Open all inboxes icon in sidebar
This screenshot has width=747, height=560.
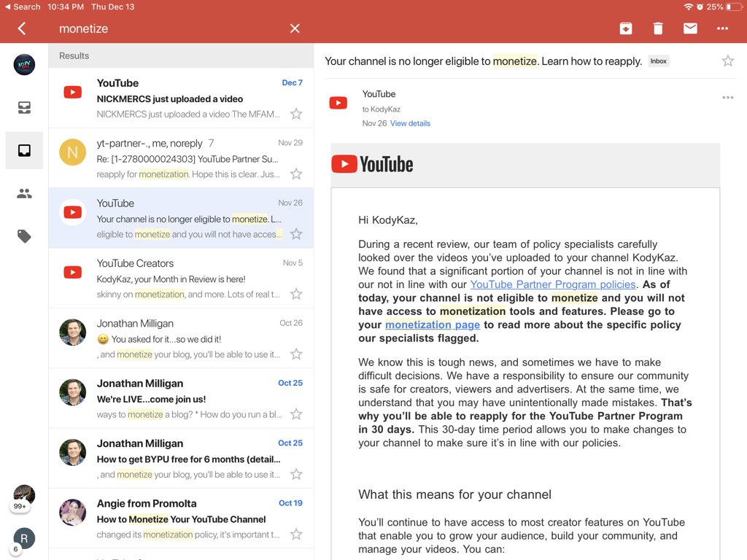(x=24, y=108)
